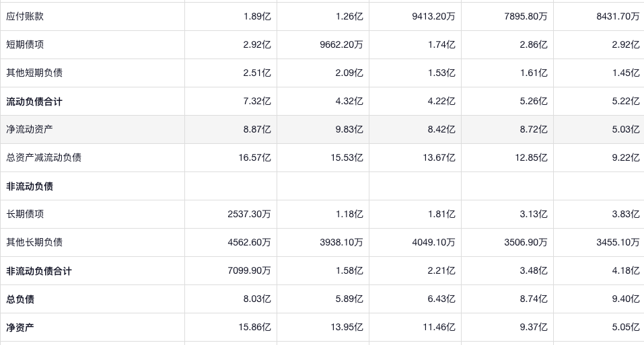This screenshot has width=644, height=345.
Task: Select the 非流动负债 section heading
Action: click(x=30, y=186)
